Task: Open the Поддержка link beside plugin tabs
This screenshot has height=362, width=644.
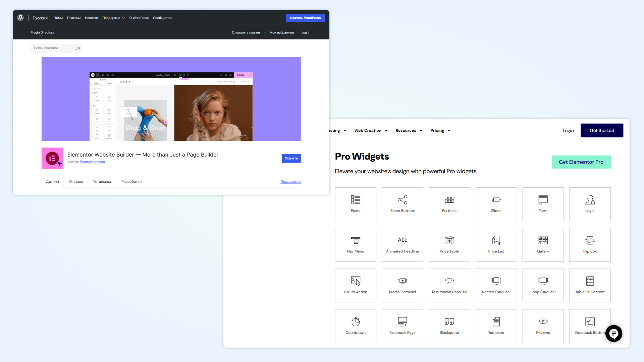Action: coord(290,182)
